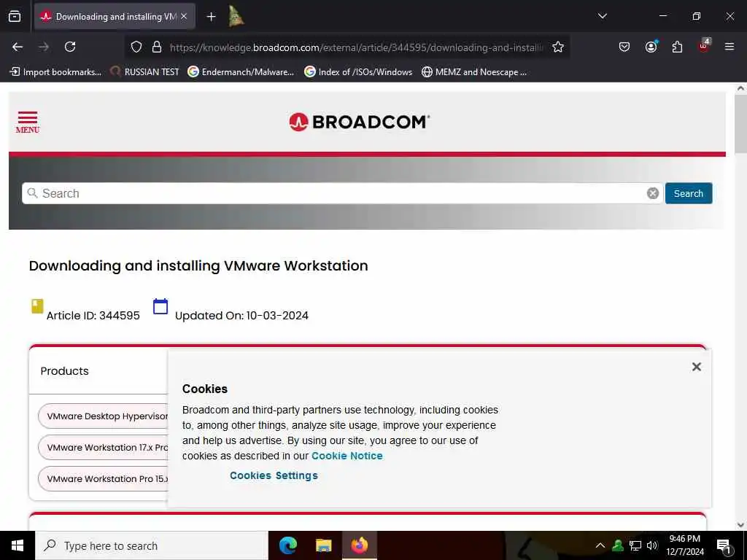Click the scrollbar down arrow
This screenshot has height=560, width=747.
tap(740, 525)
